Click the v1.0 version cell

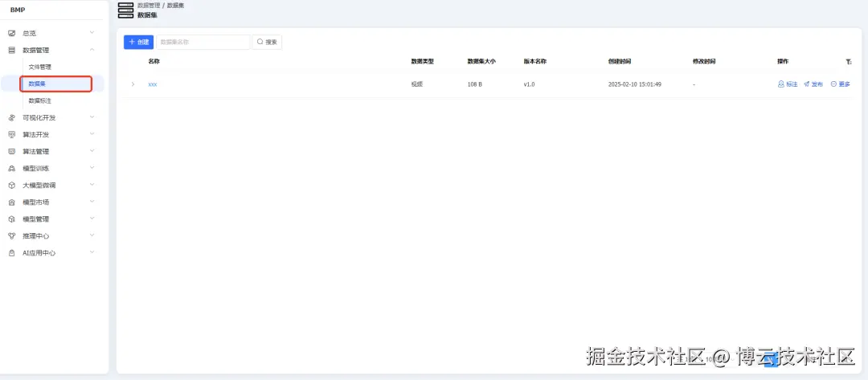click(x=529, y=84)
